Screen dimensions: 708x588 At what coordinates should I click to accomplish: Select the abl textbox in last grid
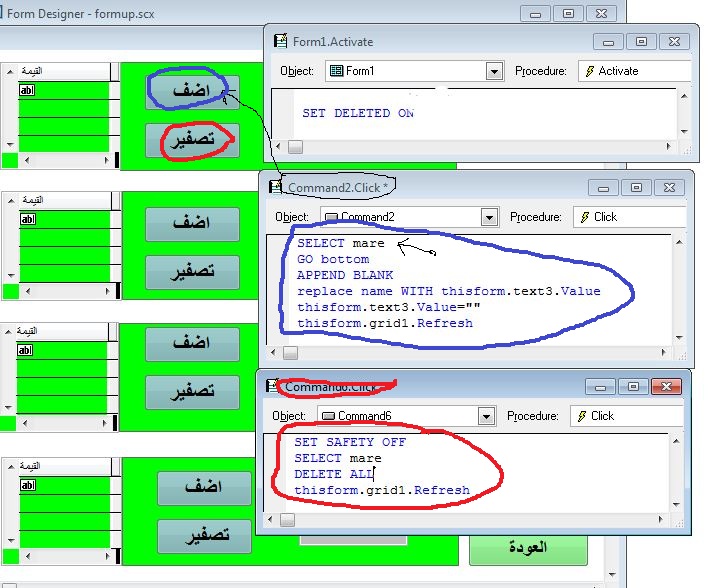[x=28, y=485]
